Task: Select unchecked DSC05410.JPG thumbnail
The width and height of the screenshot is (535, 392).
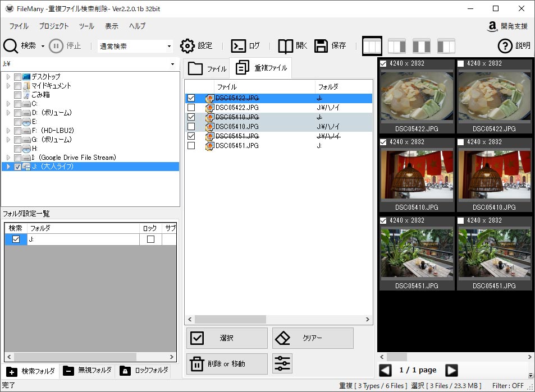Action: pos(494,174)
